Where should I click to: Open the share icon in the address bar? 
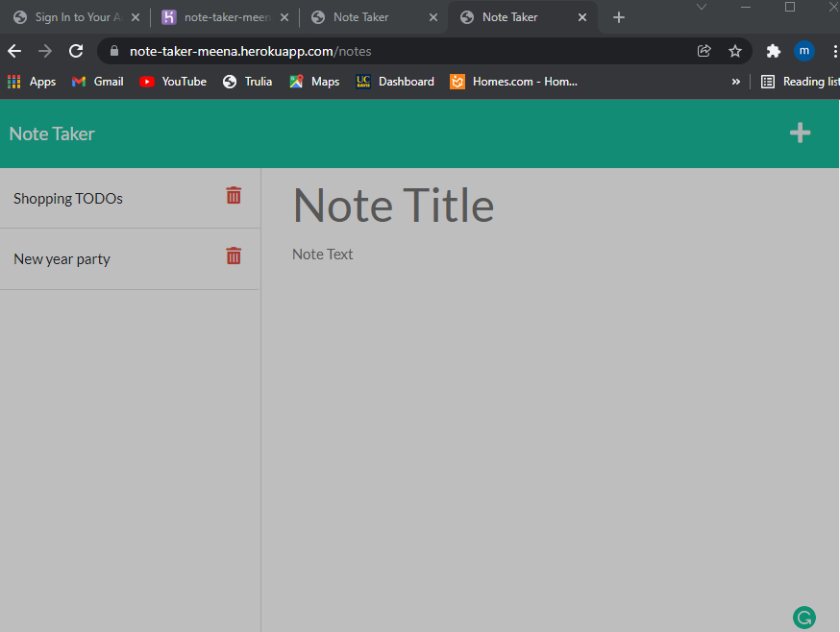click(x=704, y=50)
